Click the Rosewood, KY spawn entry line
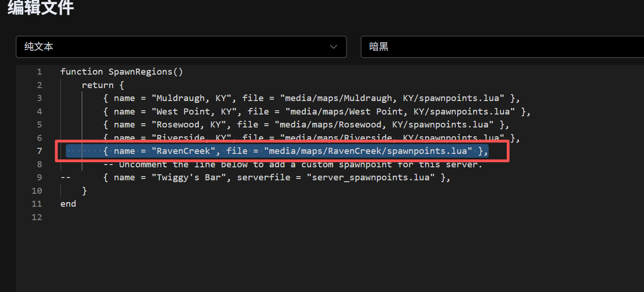The image size is (644, 292). (306, 125)
